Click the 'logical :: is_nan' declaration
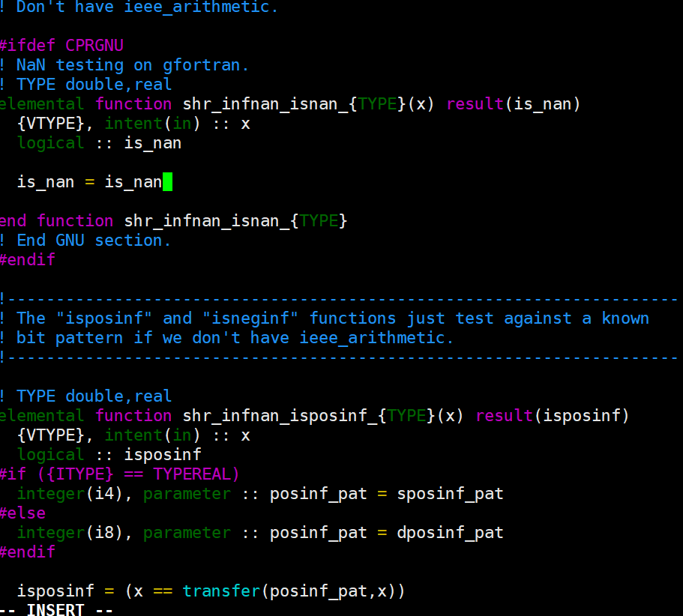The width and height of the screenshot is (683, 616). click(x=99, y=143)
